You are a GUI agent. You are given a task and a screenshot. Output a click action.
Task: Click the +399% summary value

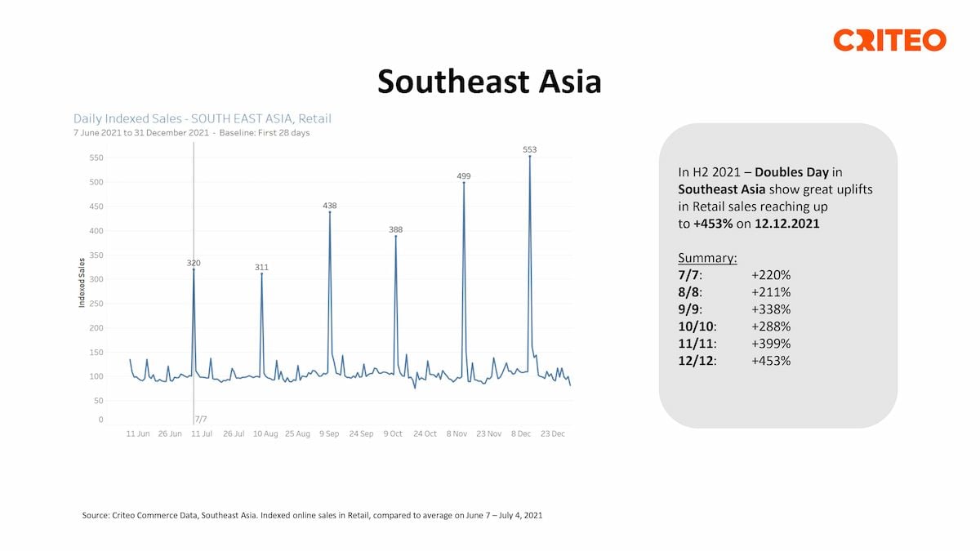[771, 344]
